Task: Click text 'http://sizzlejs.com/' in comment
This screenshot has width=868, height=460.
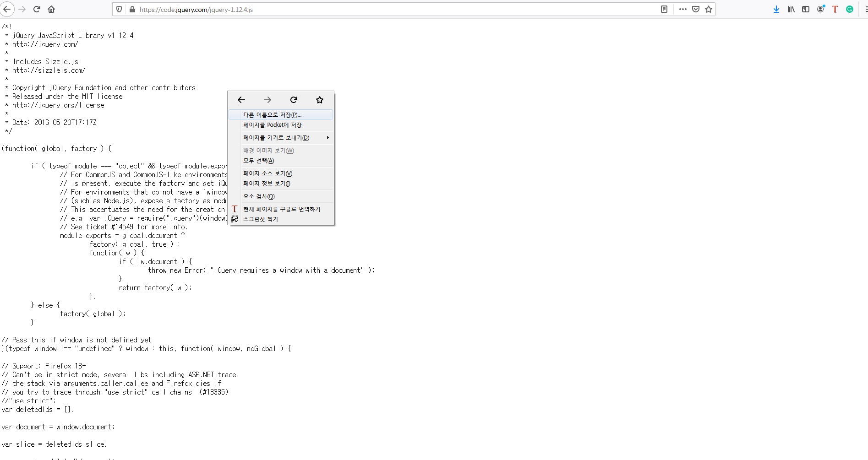Action: (49, 70)
